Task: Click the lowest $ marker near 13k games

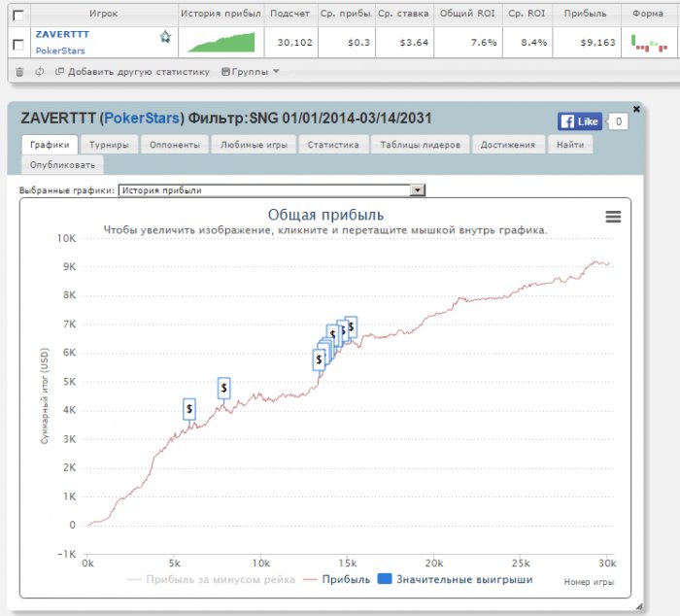Action: (319, 359)
